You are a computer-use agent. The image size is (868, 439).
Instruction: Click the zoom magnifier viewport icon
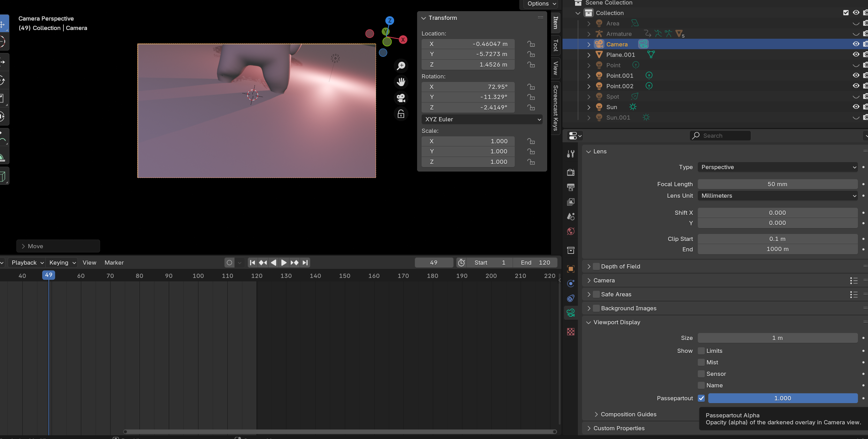coord(401,66)
